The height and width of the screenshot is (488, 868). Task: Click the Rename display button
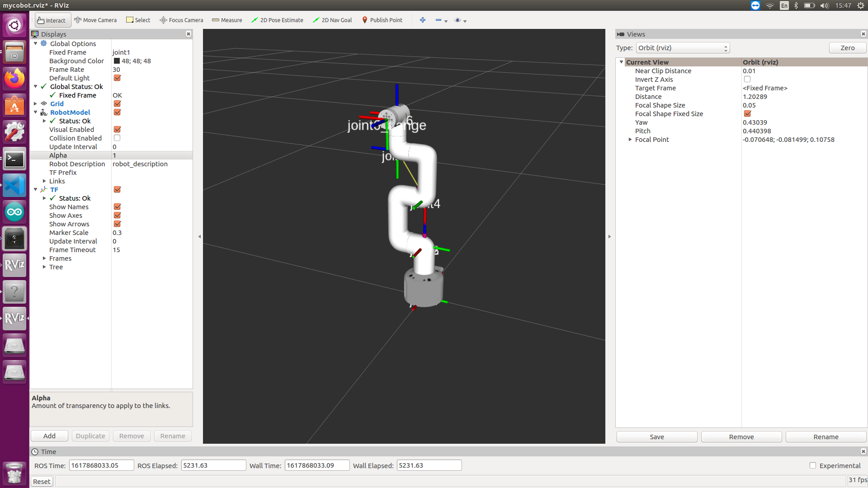173,436
